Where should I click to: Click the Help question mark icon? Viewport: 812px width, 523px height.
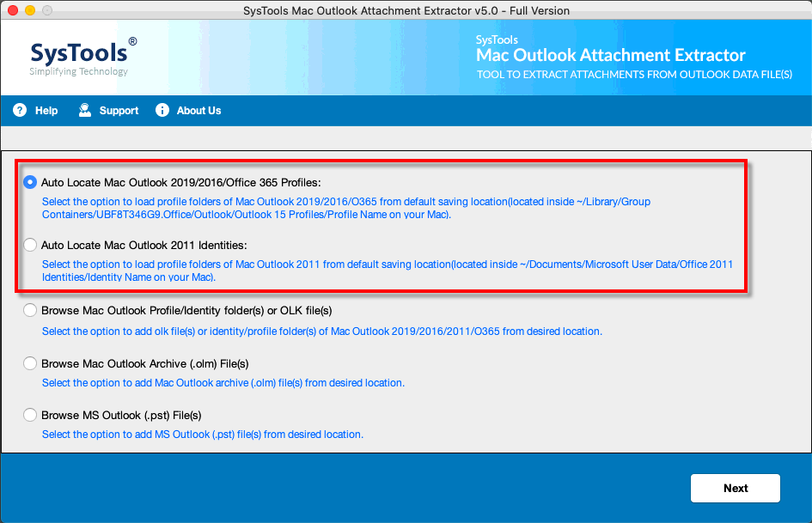tap(20, 110)
